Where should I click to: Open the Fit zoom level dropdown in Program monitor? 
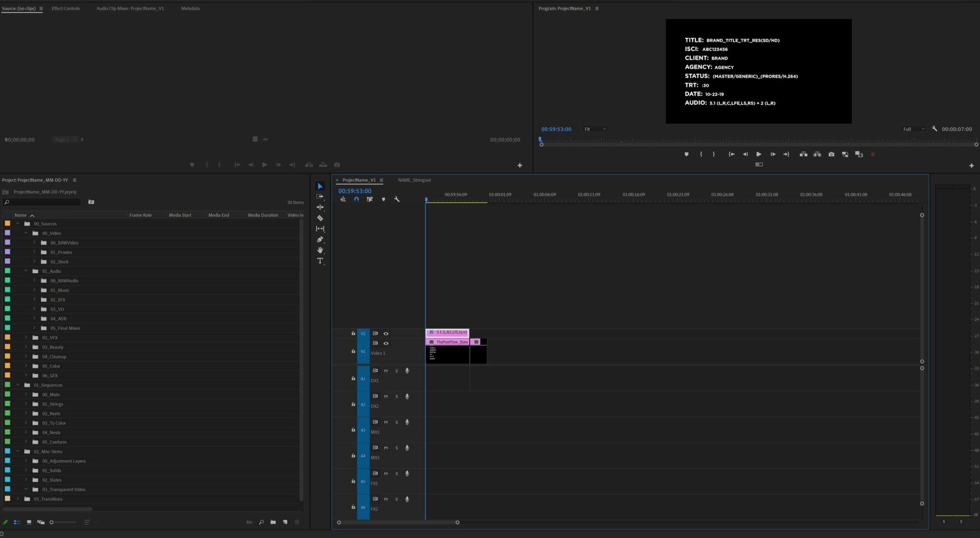pos(595,129)
